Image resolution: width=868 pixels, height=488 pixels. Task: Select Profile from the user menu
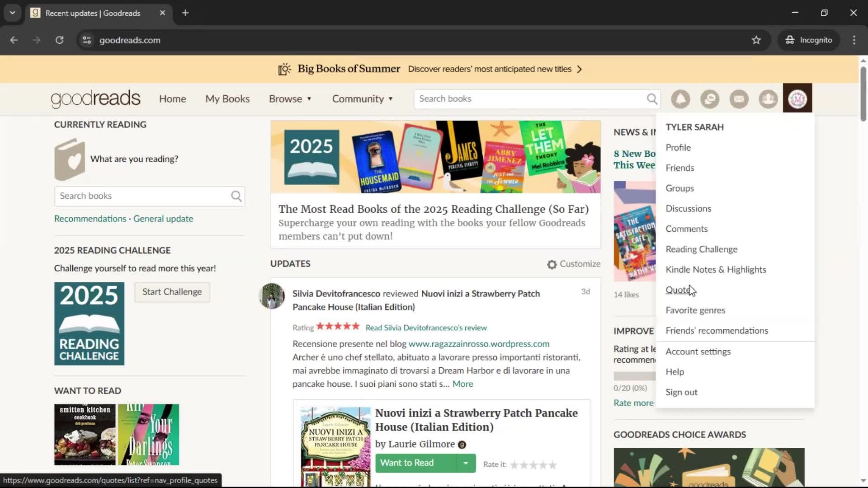pos(678,148)
